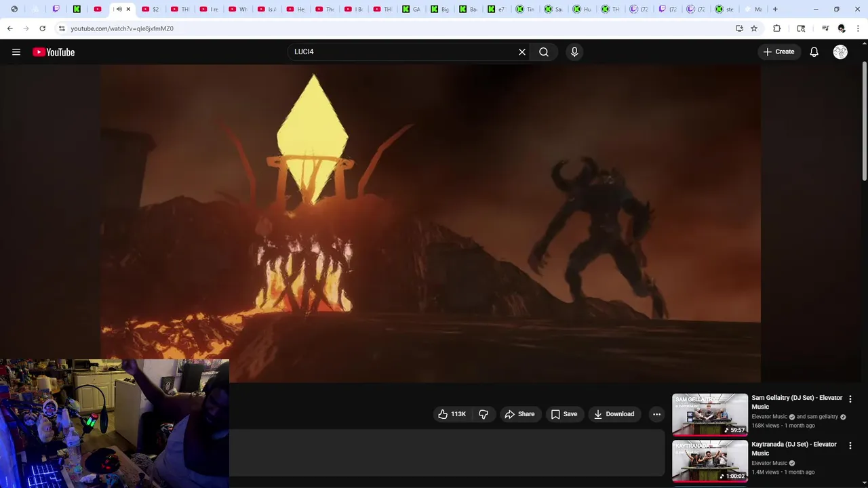
Task: Like the video with 113K likes
Action: [452, 414]
